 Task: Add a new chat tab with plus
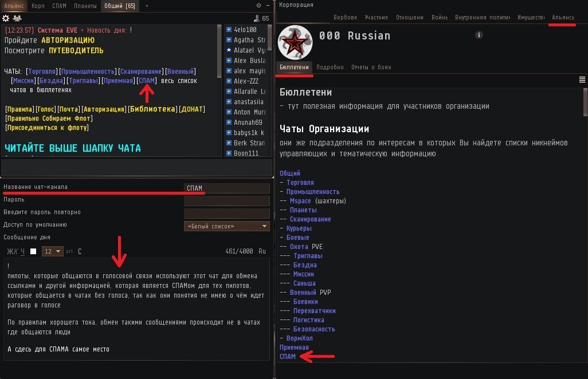point(147,6)
